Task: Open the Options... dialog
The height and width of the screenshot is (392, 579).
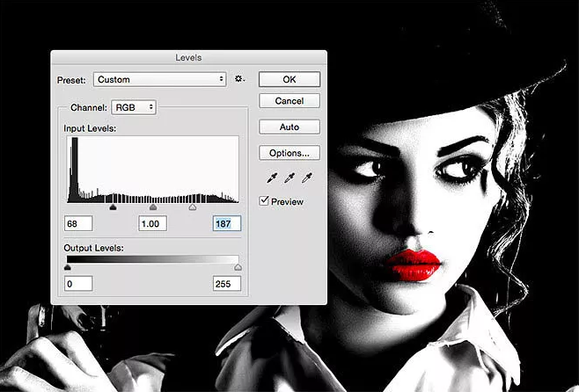Action: tap(289, 153)
